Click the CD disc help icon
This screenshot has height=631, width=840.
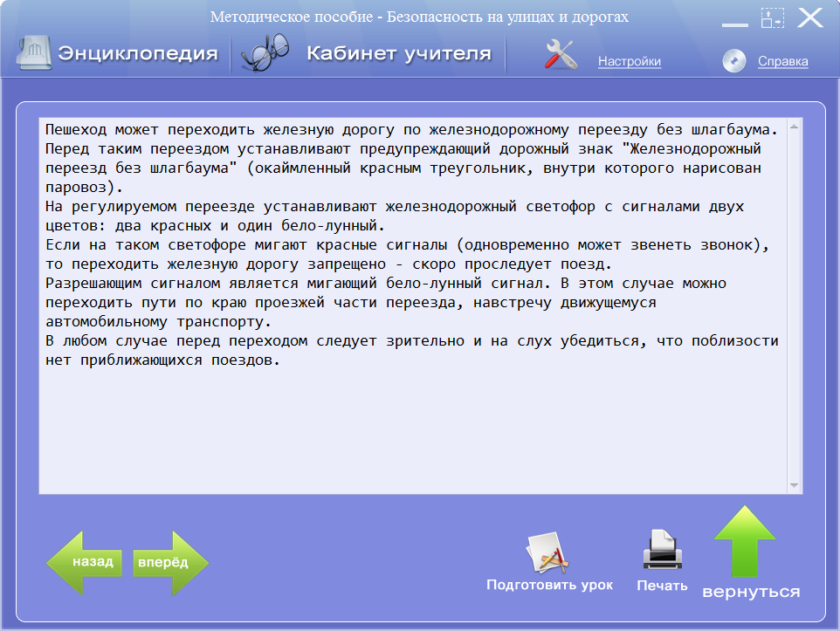coord(733,60)
